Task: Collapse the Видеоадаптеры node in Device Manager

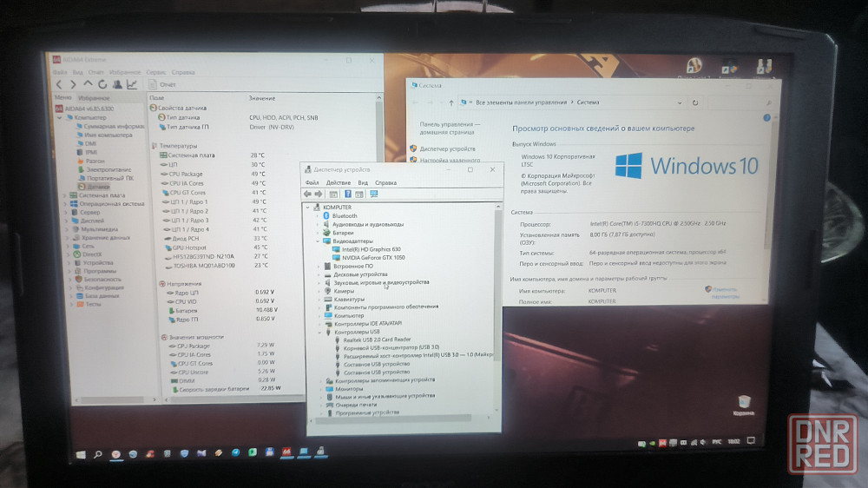Action: (318, 241)
